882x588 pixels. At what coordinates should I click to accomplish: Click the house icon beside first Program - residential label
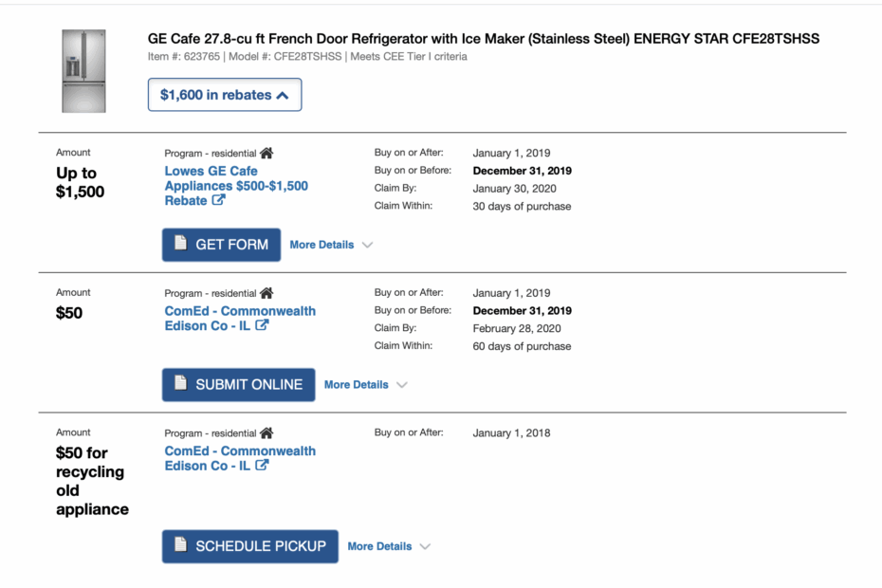[266, 152]
